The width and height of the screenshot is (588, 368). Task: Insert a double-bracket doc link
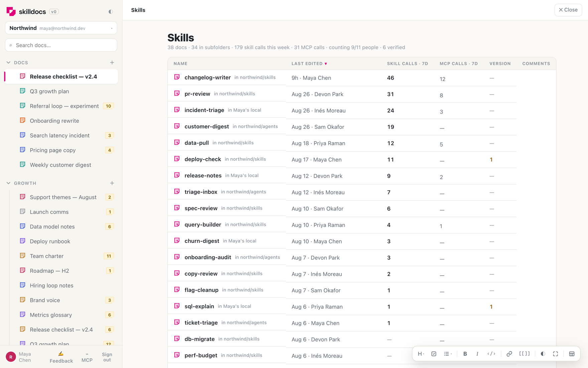click(x=525, y=354)
